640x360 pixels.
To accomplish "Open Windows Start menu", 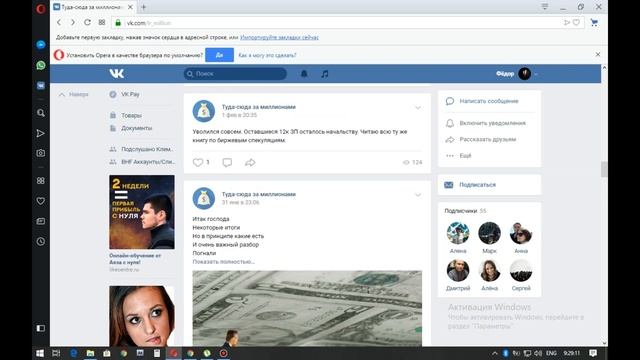I will tap(40, 353).
